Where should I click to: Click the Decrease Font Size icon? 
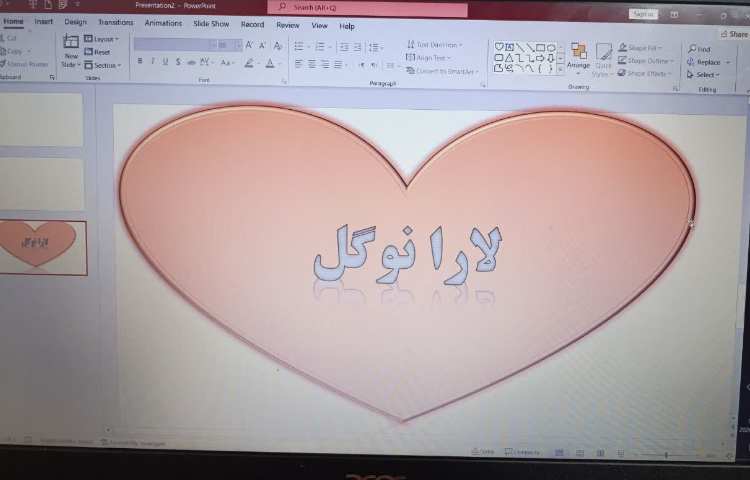coord(262,45)
